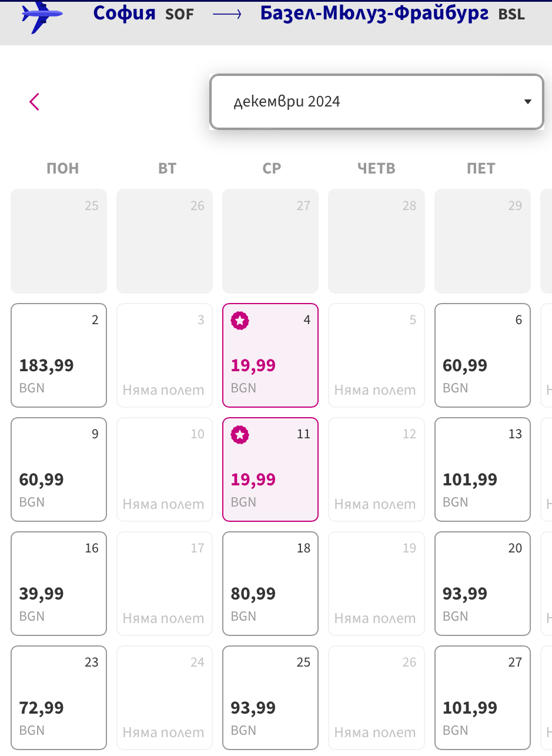This screenshot has width=552, height=756.
Task: Select December 4 fare 19,99 BGN
Action: (x=270, y=355)
